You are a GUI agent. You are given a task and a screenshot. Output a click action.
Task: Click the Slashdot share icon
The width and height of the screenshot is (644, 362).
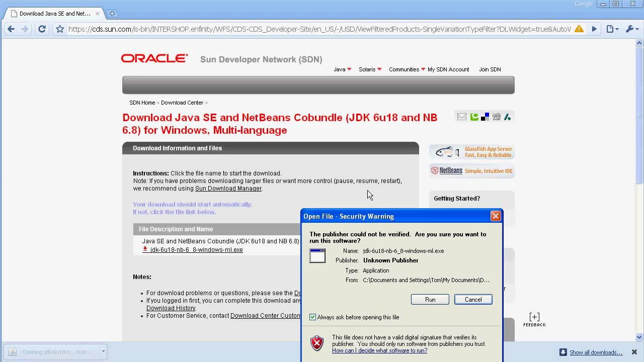pos(507,117)
